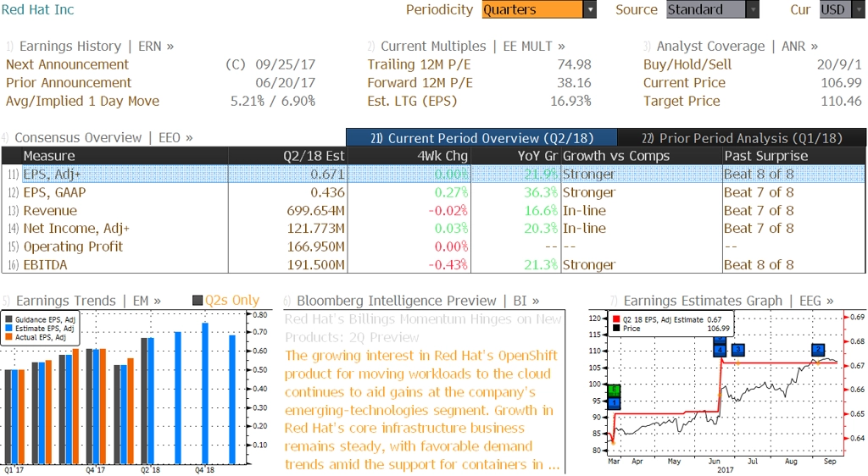The height and width of the screenshot is (476, 868).
Task: Click the red Q2 18 EPS Adj Estimate legend square
Action: pyautogui.click(x=616, y=319)
